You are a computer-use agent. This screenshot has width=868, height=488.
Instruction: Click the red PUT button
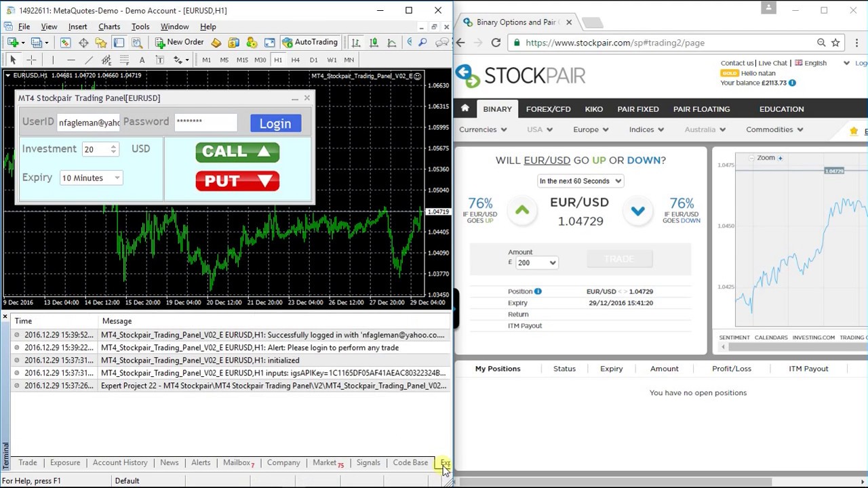237,181
